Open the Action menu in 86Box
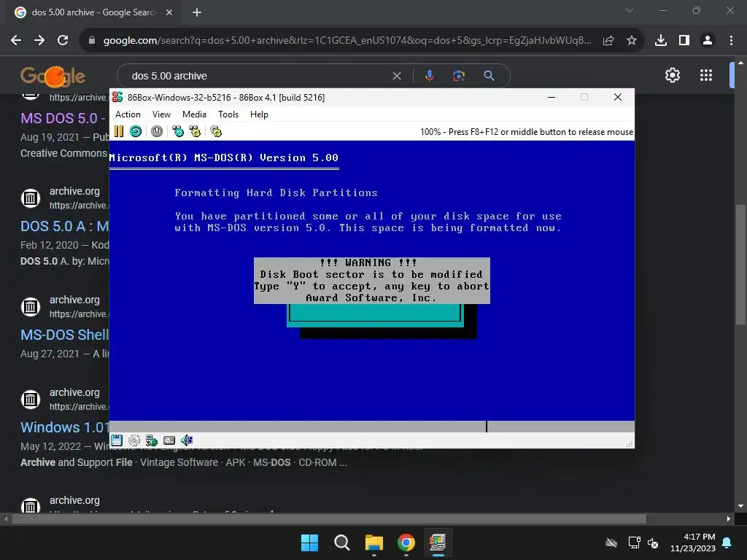Viewport: 747px width, 560px height. [x=128, y=114]
